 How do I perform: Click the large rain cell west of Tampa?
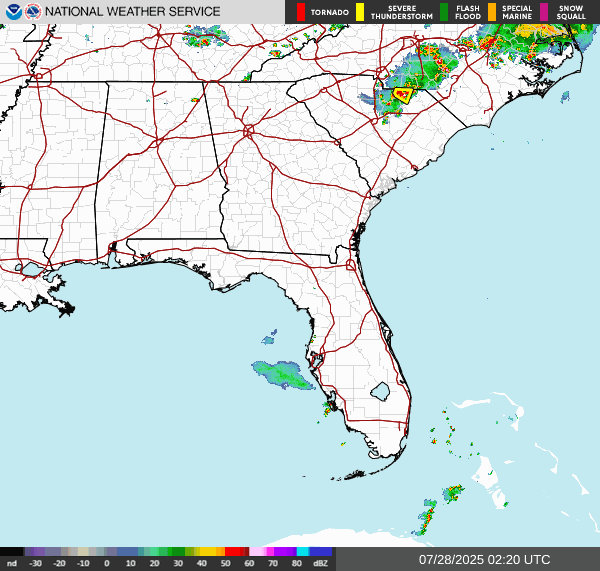[283, 375]
